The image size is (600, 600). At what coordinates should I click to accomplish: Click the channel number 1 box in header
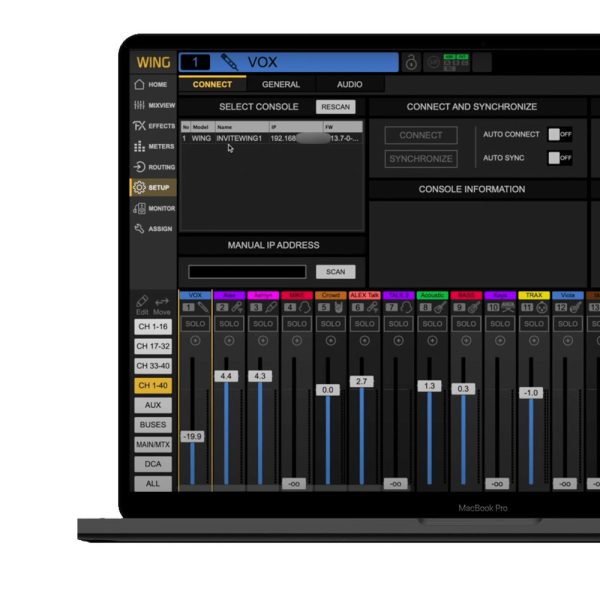point(195,62)
